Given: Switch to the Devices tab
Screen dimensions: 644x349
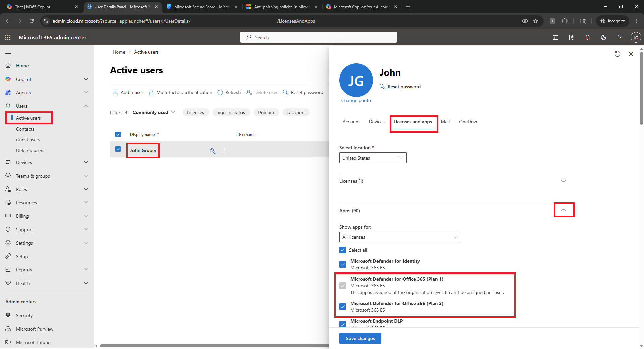Looking at the screenshot, I should [376, 122].
